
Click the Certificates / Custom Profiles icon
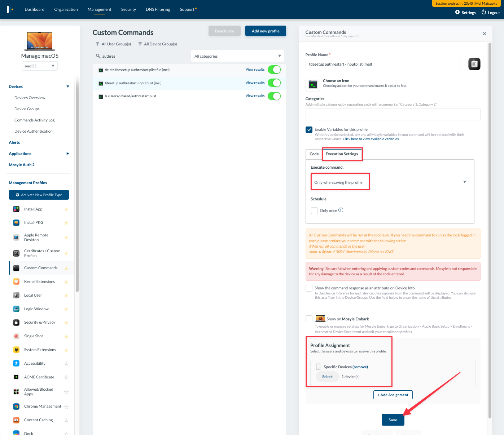point(16,253)
